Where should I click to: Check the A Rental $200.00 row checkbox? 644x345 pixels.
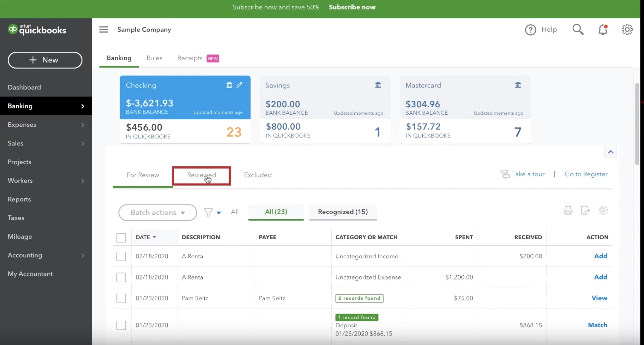pos(121,256)
